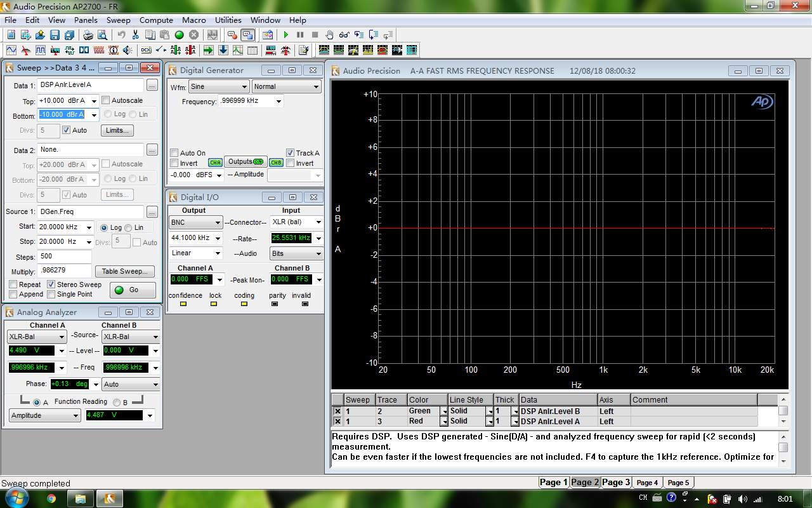
Task: Open the Sweep menu
Action: (118, 20)
